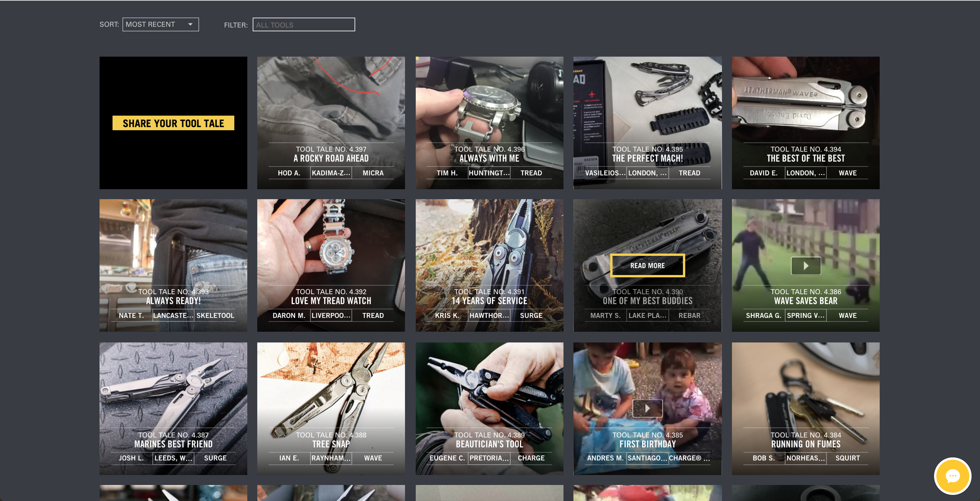This screenshot has width=980, height=501.
Task: Open Always With Me tale
Action: pyautogui.click(x=489, y=158)
